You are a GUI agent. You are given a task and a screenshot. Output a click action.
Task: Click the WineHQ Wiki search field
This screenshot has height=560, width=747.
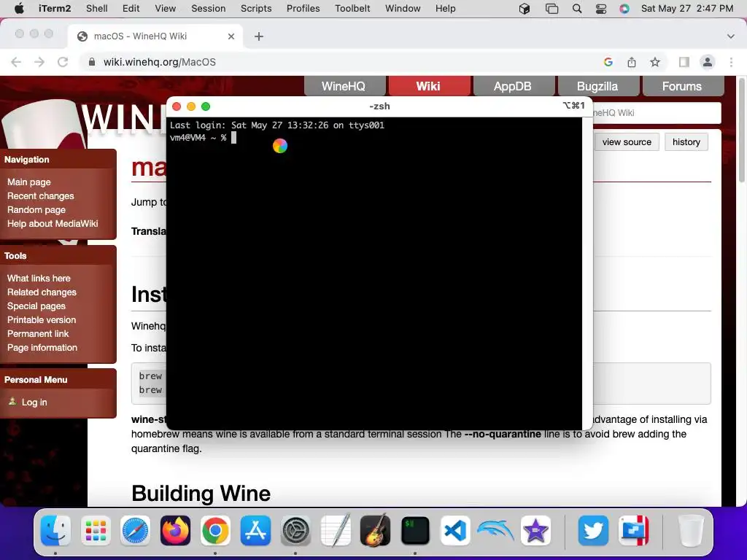pos(657,113)
